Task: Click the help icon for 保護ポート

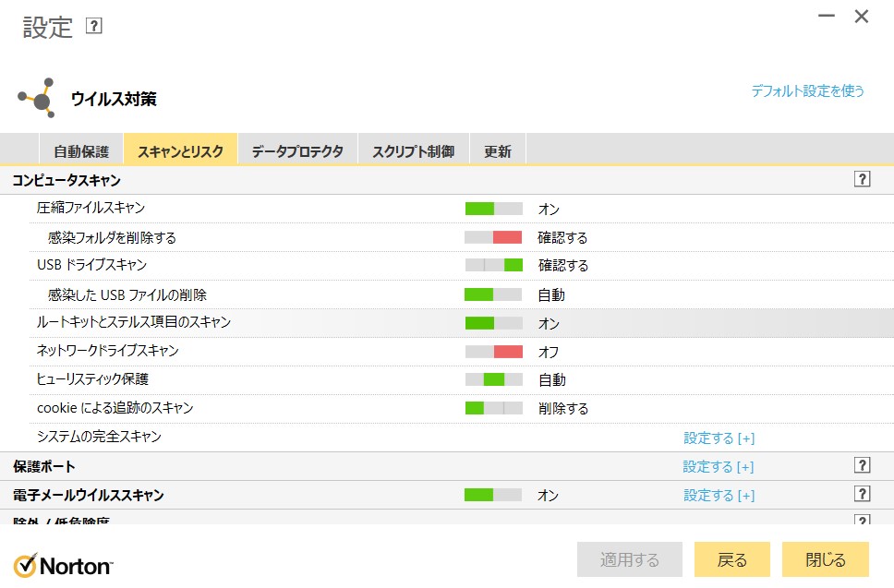Action: point(863,465)
